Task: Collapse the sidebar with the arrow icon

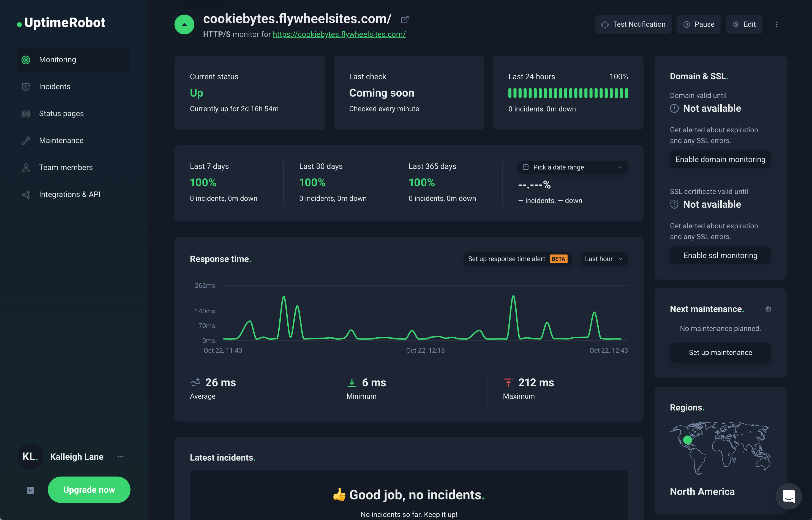Action: (x=30, y=490)
